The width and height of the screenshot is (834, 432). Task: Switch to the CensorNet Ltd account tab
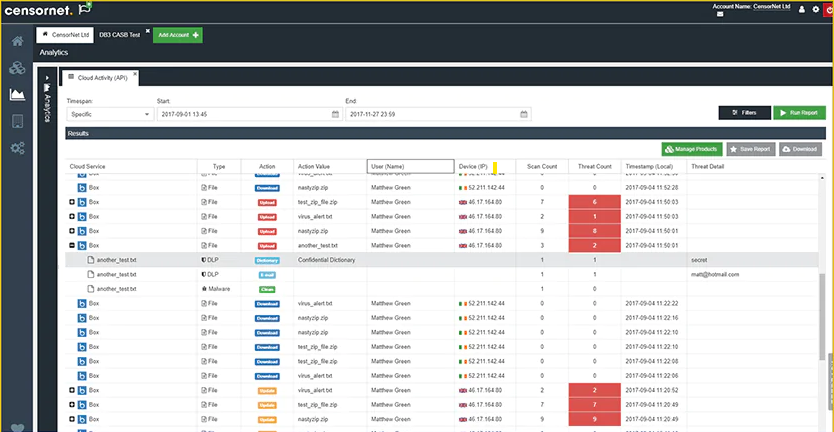[65, 35]
